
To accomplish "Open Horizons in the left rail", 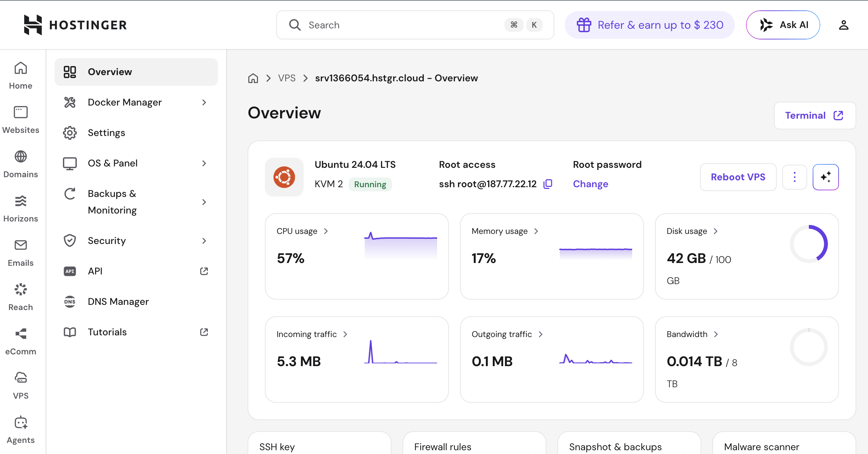I will click(x=21, y=208).
